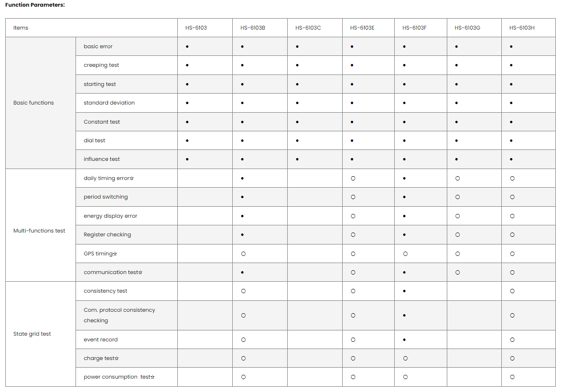Click the filled dot for consistency test under HS-6103F
The width and height of the screenshot is (562, 392).
click(404, 291)
